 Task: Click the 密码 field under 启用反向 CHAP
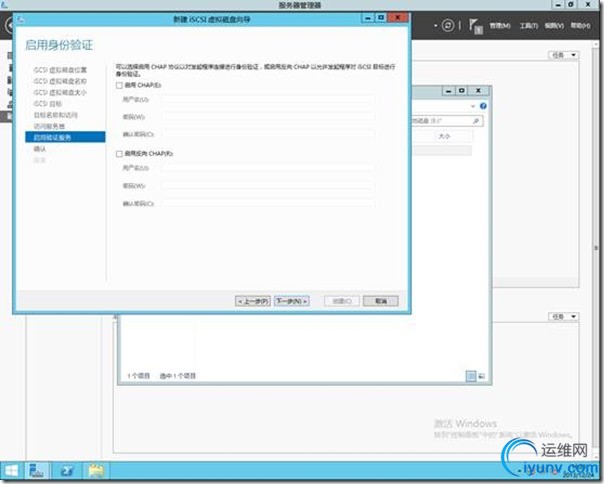[x=268, y=186]
